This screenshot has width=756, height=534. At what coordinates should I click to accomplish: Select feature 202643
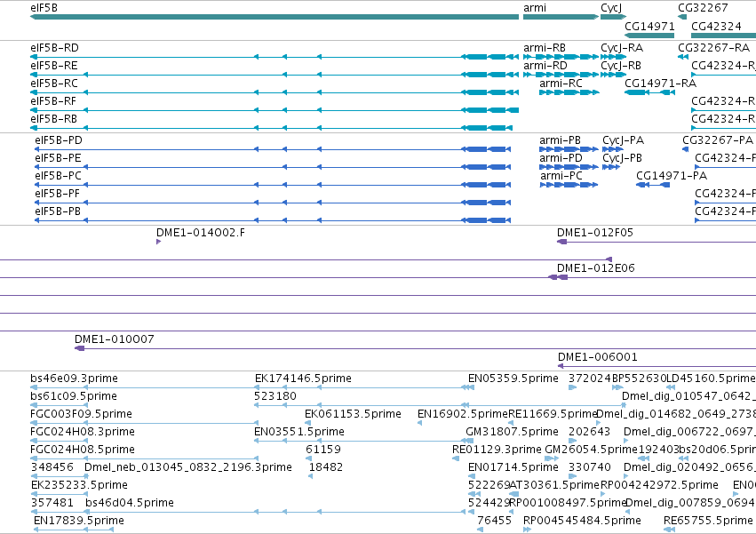pyautogui.click(x=589, y=432)
